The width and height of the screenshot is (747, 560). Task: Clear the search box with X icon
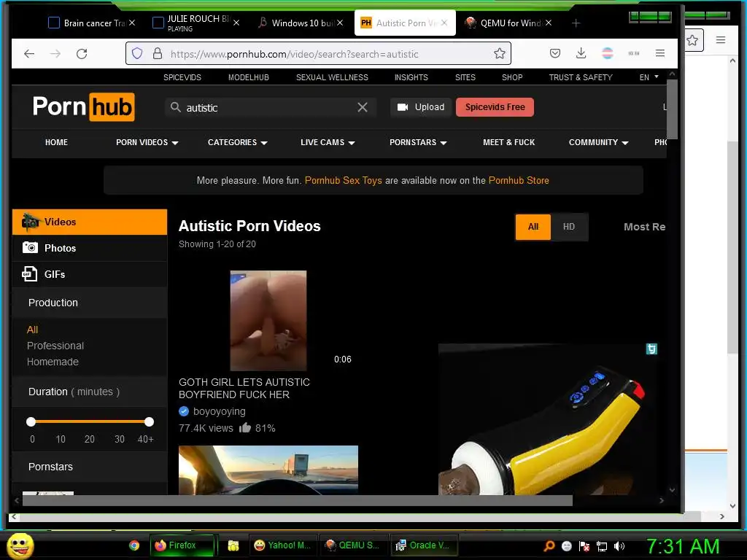pos(363,107)
